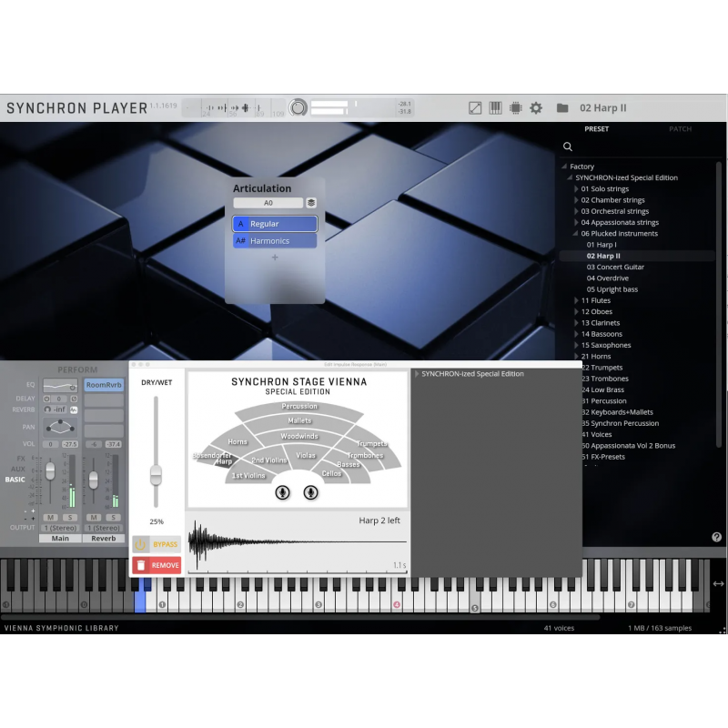The width and height of the screenshot is (728, 728).
Task: Click the search magnifier in the preset panel
Action: [567, 146]
